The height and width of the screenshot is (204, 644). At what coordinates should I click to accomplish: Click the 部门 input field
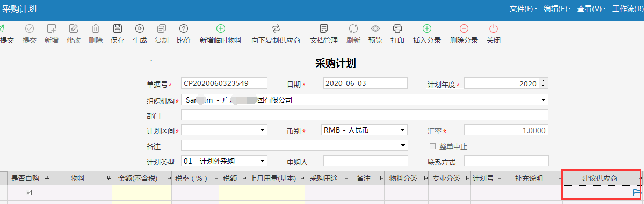[x=365, y=115]
